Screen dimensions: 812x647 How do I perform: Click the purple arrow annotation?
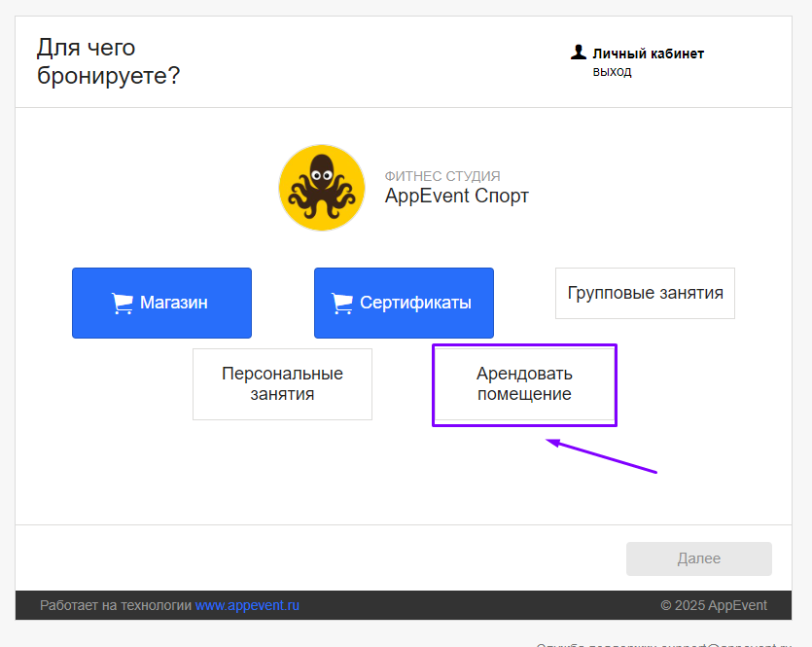[603, 457]
